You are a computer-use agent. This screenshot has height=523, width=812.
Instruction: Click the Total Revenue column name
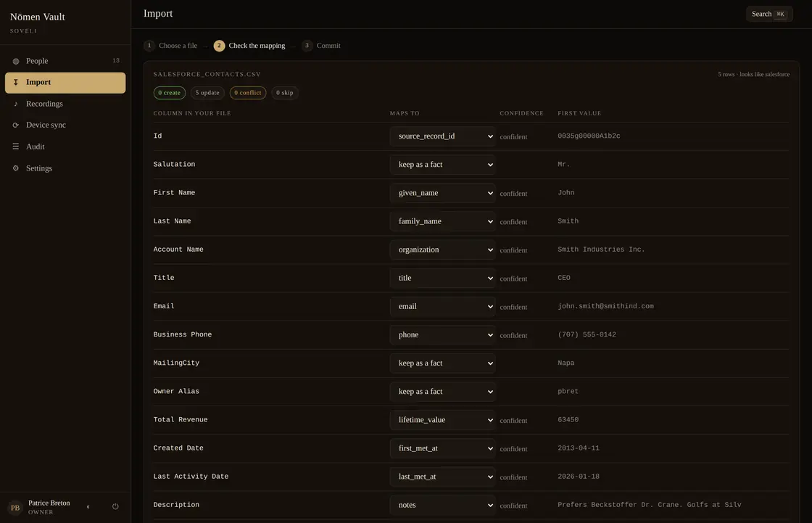click(181, 420)
